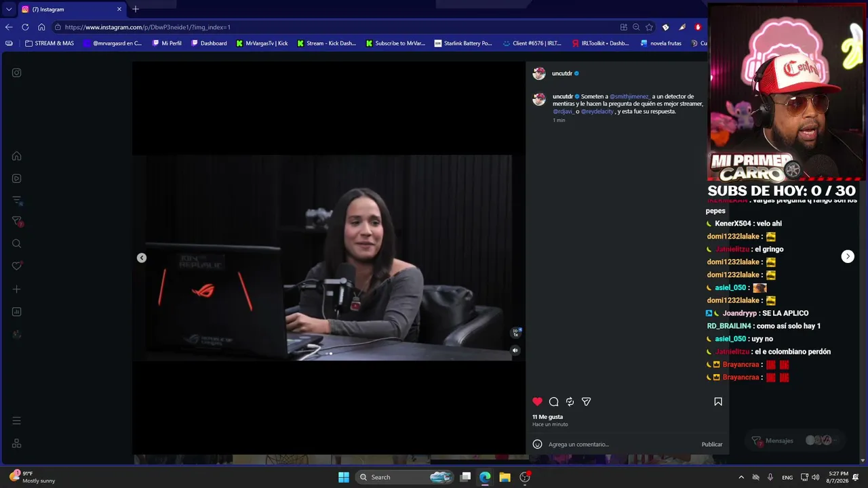Change video playback speed 1x
Viewport: 868px width, 488px height.
(x=515, y=333)
